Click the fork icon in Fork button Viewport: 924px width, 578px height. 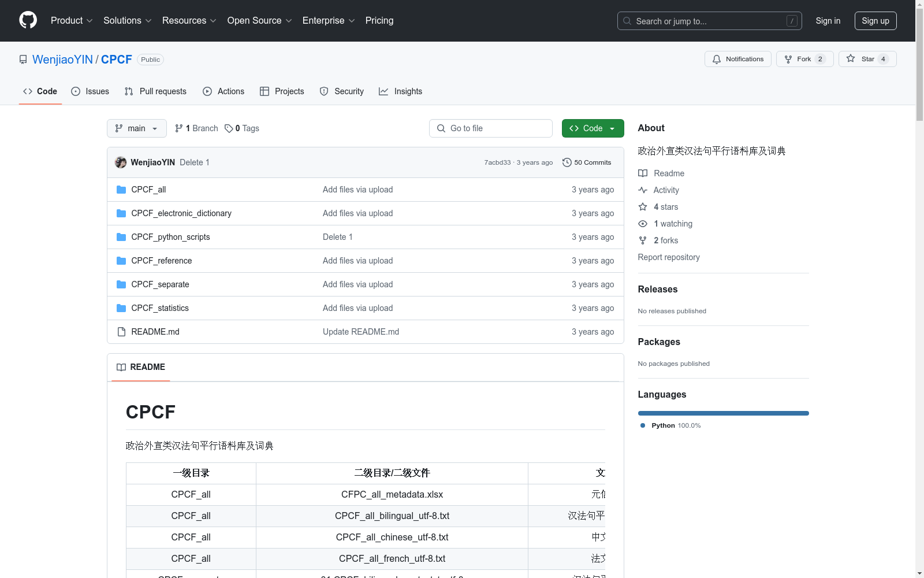coord(788,59)
